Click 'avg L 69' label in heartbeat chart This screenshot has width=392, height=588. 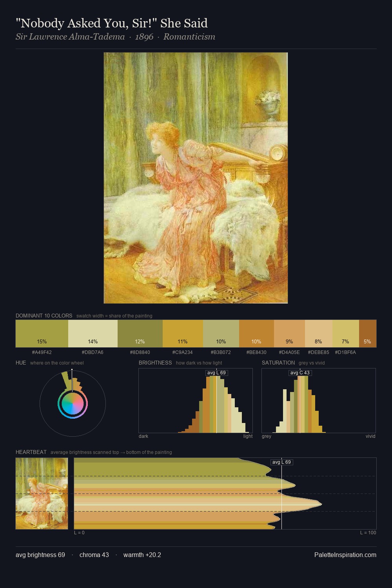[x=281, y=462]
